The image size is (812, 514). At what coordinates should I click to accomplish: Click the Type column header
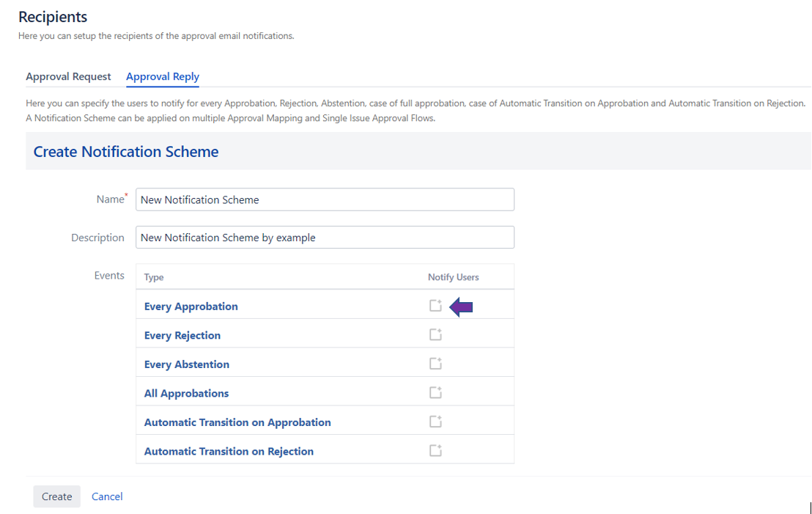(x=154, y=277)
